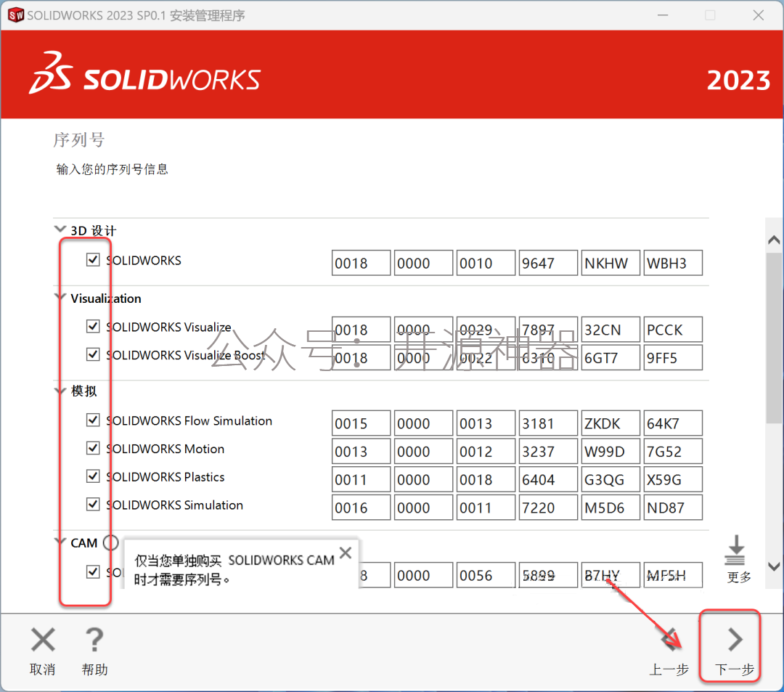The width and height of the screenshot is (784, 692).
Task: Click the SOLIDWORKS title bar app icon
Action: pyautogui.click(x=15, y=15)
